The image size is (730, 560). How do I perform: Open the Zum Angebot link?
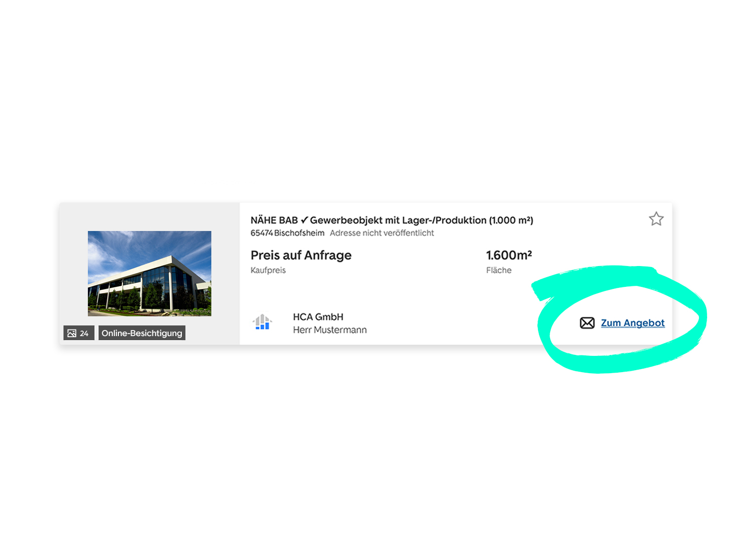point(632,323)
